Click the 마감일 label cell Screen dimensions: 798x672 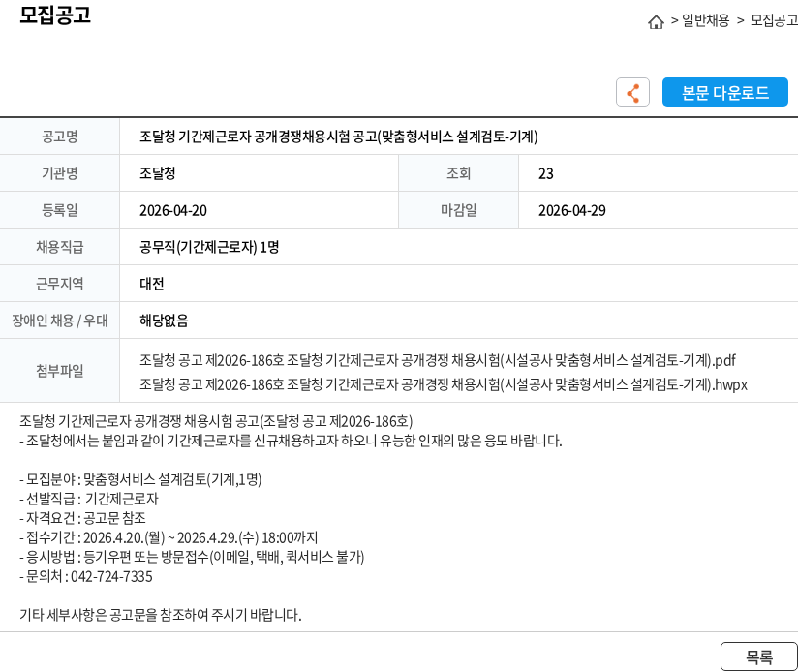[x=458, y=210]
